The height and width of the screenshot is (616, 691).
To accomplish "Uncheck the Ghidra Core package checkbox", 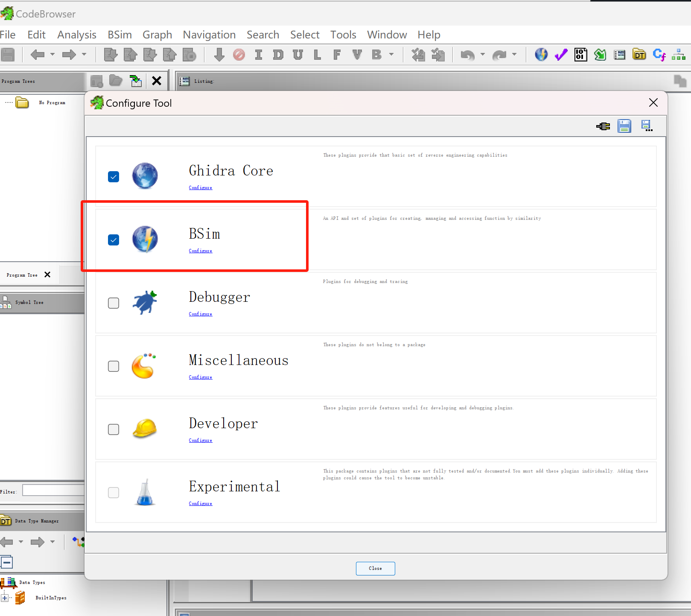I will tap(114, 177).
